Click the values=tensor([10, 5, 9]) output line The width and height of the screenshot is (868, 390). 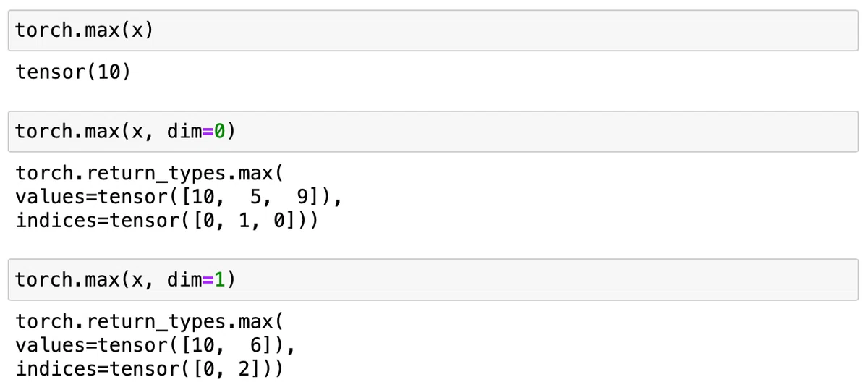point(178,197)
